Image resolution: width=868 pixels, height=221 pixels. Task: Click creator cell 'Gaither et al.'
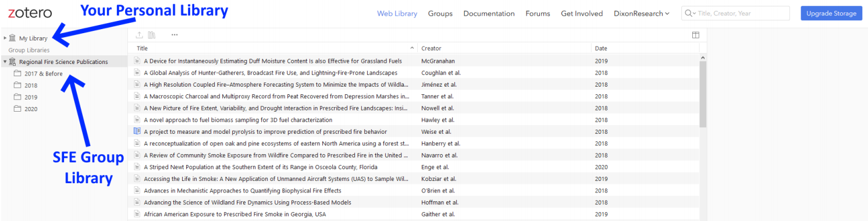(x=439, y=214)
